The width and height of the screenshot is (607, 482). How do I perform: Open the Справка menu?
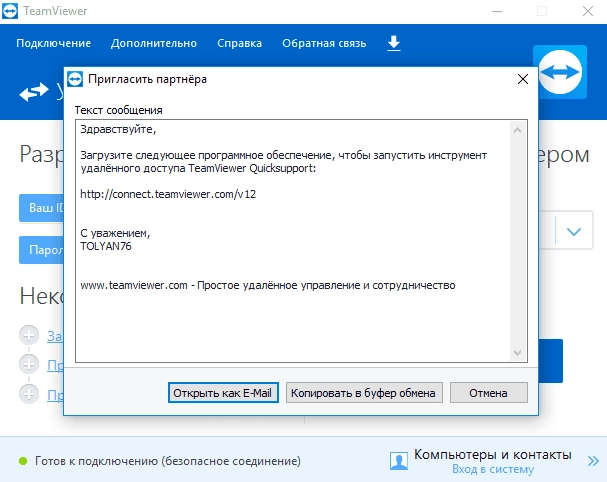pyautogui.click(x=239, y=43)
